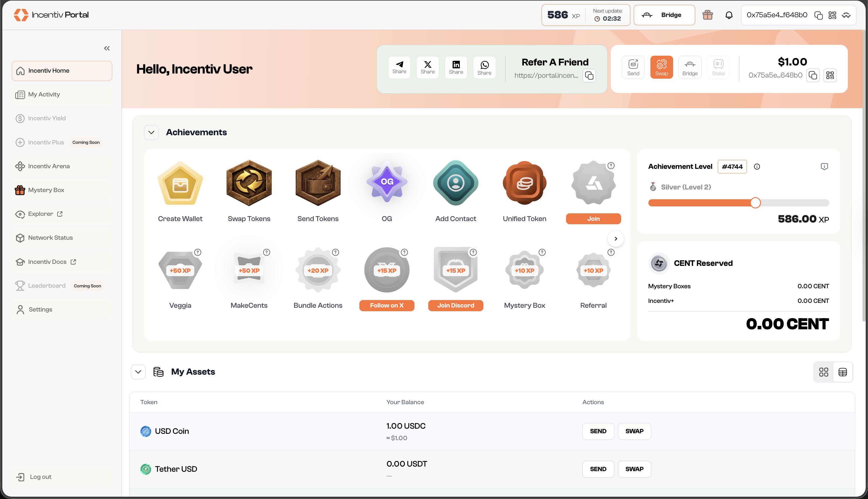Open the notifications bell

click(x=729, y=15)
